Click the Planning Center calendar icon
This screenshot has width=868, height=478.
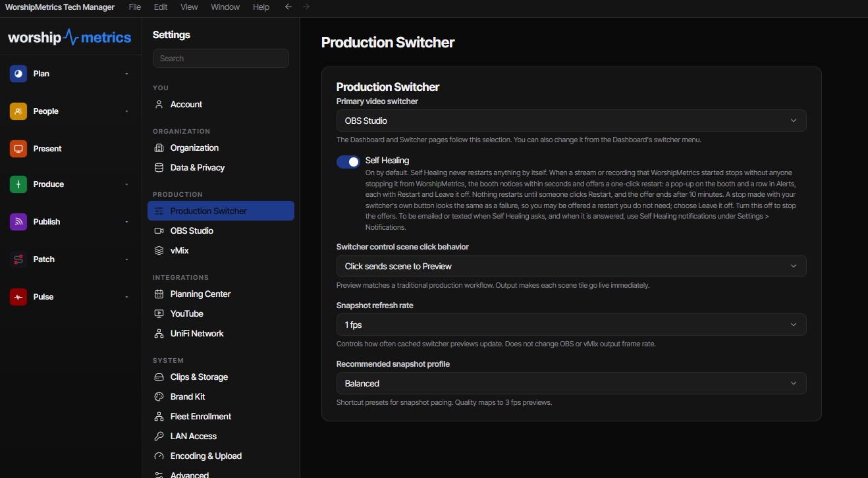159,294
